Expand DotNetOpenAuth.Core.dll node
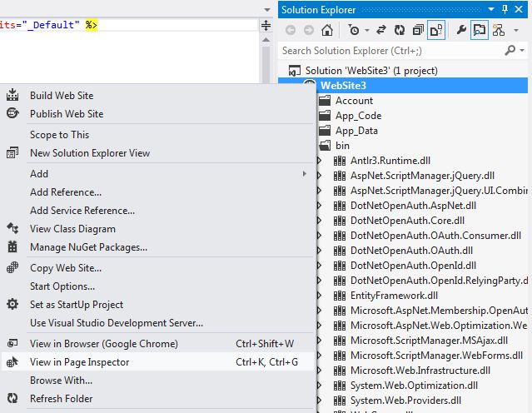532x413 pixels. [x=319, y=221]
